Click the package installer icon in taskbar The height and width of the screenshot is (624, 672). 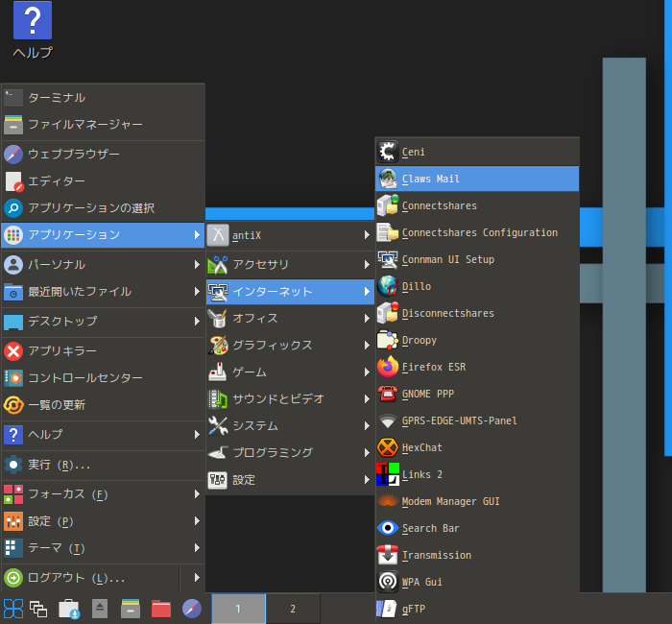click(x=69, y=609)
